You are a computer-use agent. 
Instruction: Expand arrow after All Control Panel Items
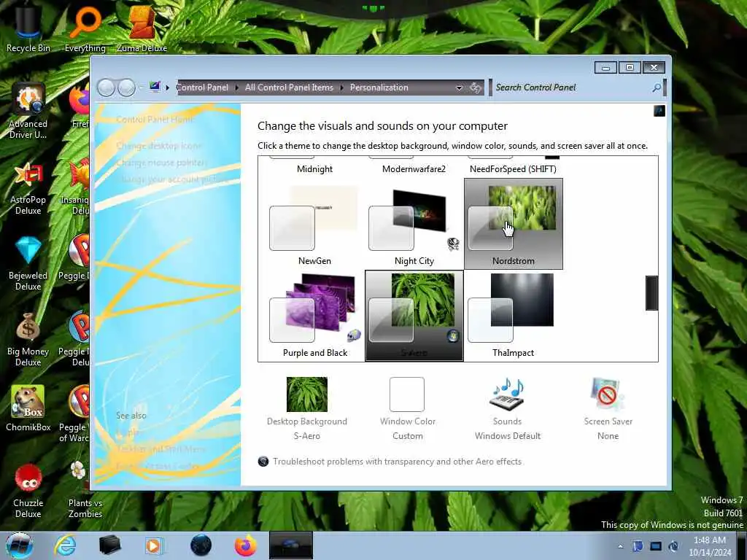[341, 87]
